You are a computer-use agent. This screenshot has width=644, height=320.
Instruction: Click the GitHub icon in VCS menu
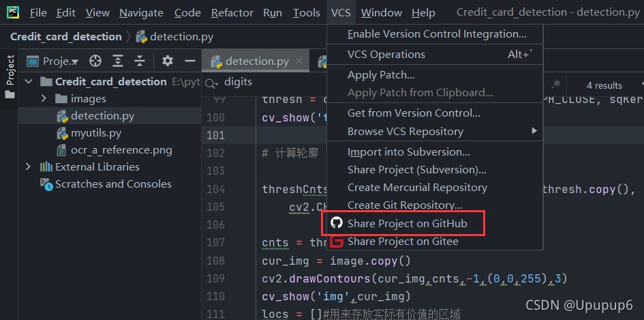336,223
